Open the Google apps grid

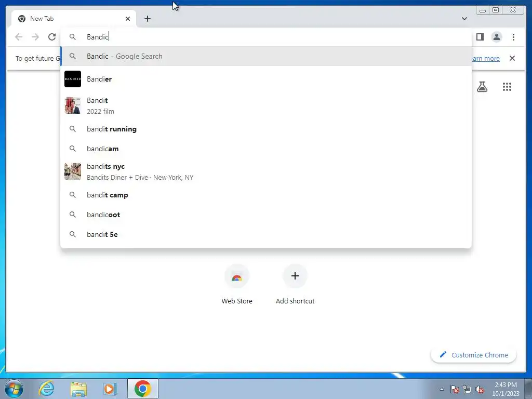tap(507, 87)
